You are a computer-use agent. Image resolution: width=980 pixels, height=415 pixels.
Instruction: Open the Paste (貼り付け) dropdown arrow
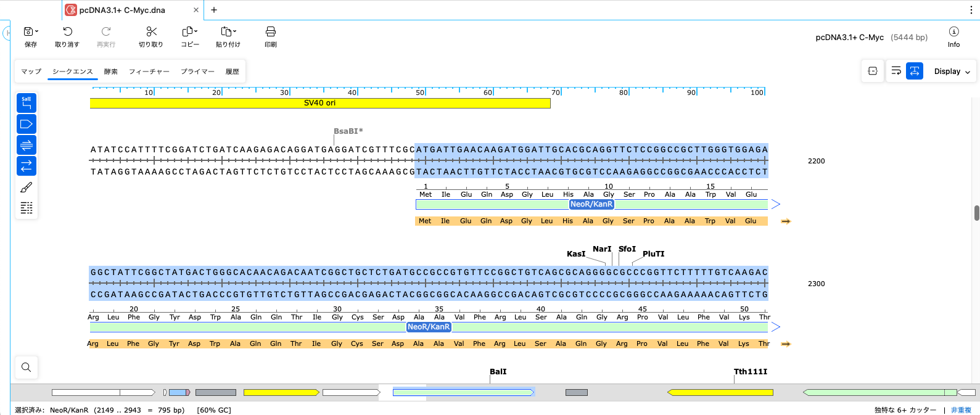coord(234,31)
